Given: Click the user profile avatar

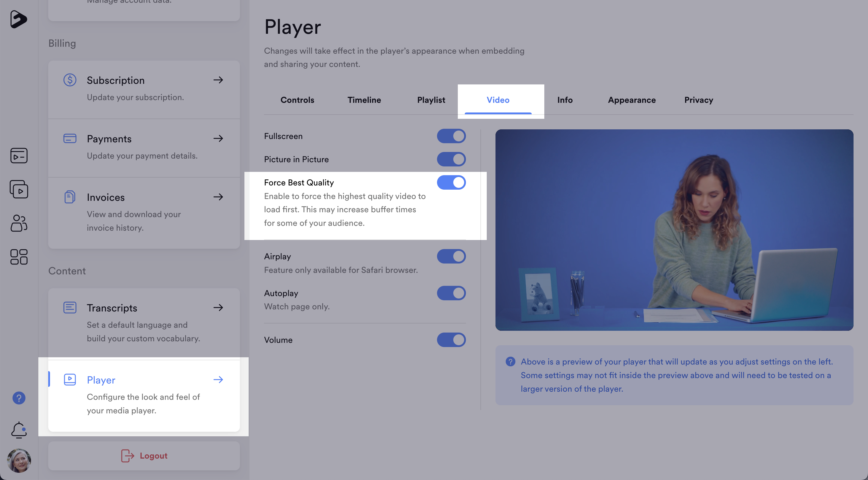Looking at the screenshot, I should click(x=19, y=460).
